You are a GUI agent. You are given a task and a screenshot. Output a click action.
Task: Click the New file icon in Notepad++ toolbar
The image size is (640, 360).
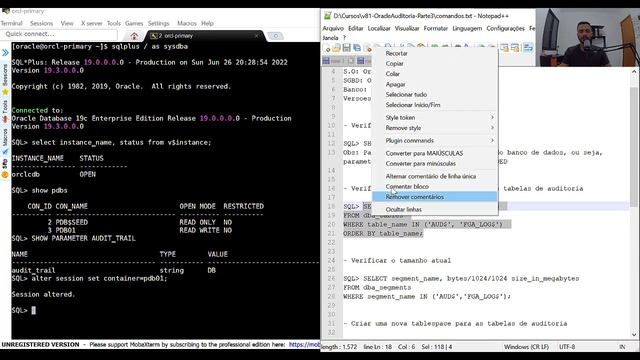327,48
